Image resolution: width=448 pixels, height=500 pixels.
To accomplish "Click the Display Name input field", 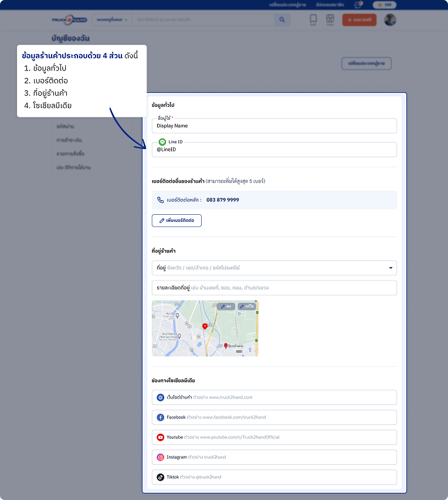I will point(274,126).
